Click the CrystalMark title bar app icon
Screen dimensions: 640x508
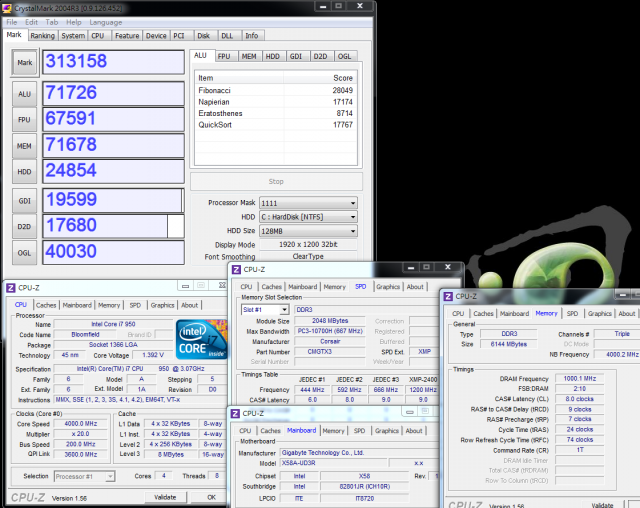pos(7,8)
